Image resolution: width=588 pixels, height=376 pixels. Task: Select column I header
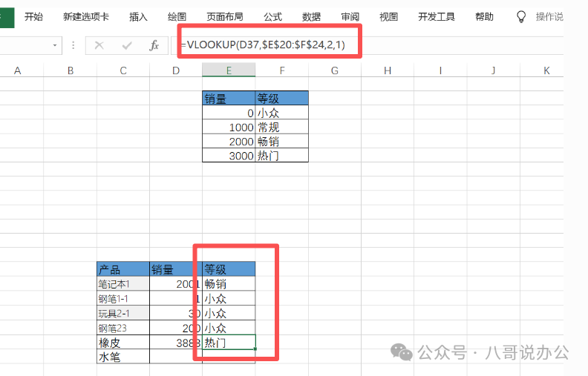(x=440, y=70)
